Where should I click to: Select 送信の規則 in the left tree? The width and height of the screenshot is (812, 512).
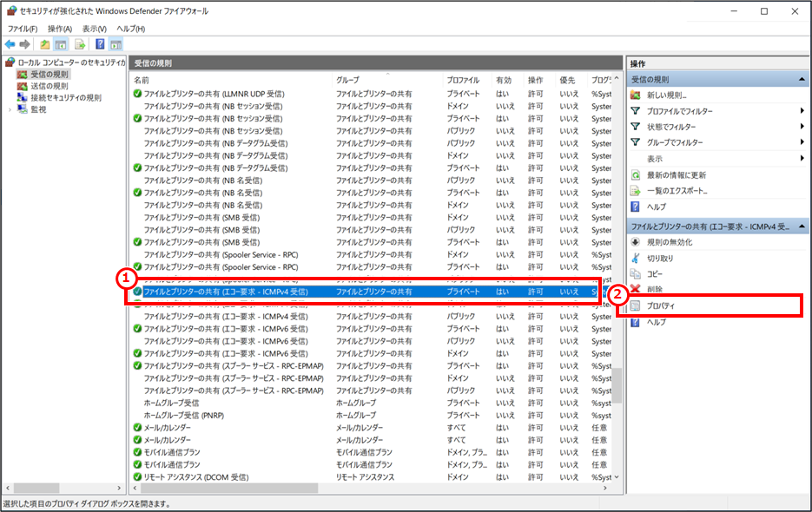click(x=50, y=86)
